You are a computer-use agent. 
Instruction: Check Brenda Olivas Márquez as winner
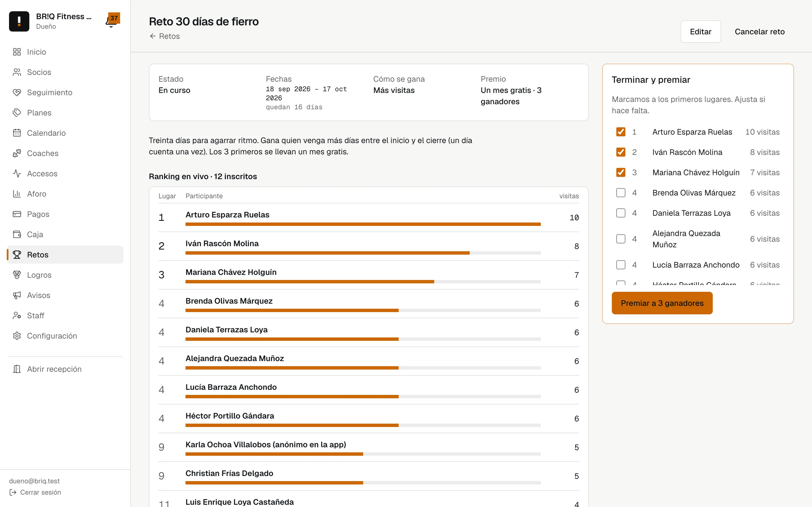point(621,193)
